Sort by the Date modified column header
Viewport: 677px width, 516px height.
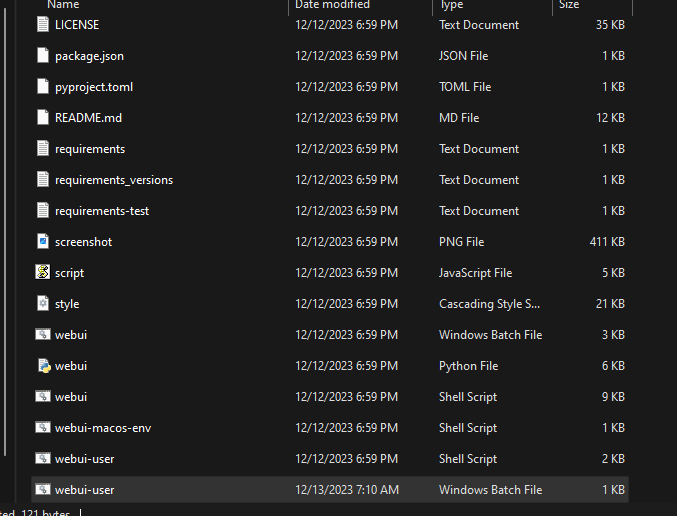pyautogui.click(x=332, y=4)
